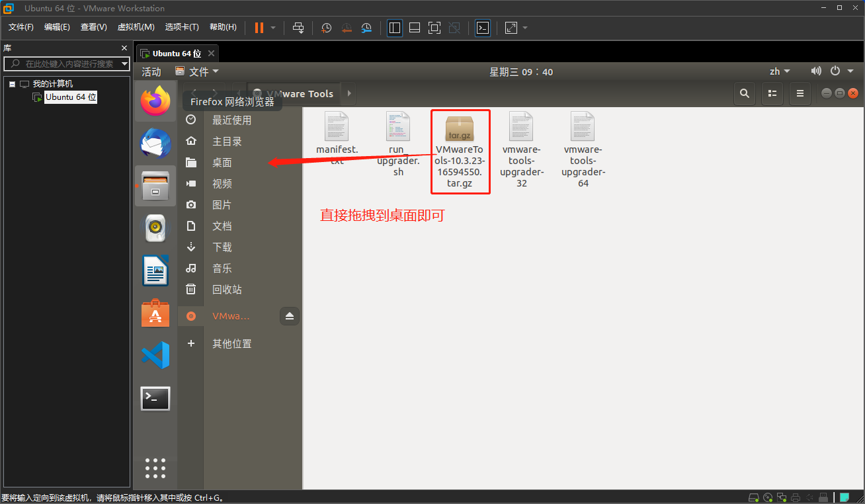Click the stretch guest display icon
865x504 pixels.
[511, 28]
